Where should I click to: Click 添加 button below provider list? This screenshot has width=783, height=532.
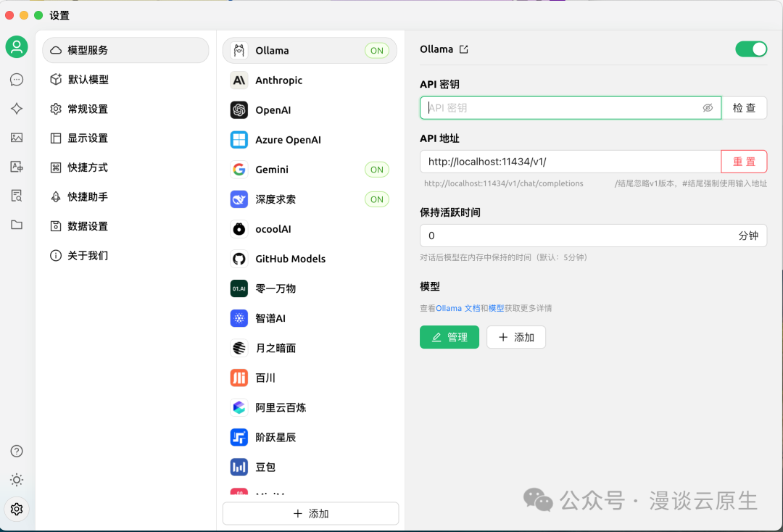pos(310,514)
